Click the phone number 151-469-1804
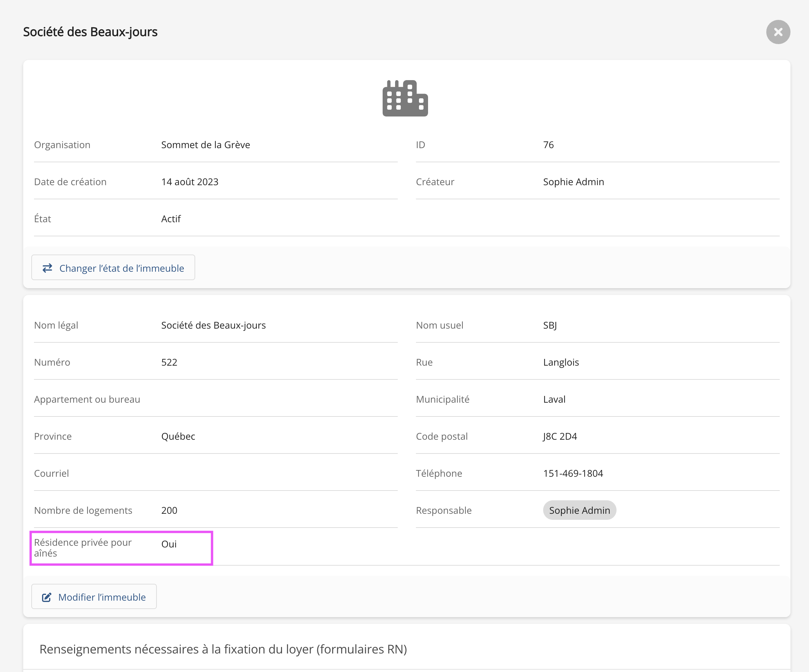Viewport: 809px width, 672px height. 573,473
